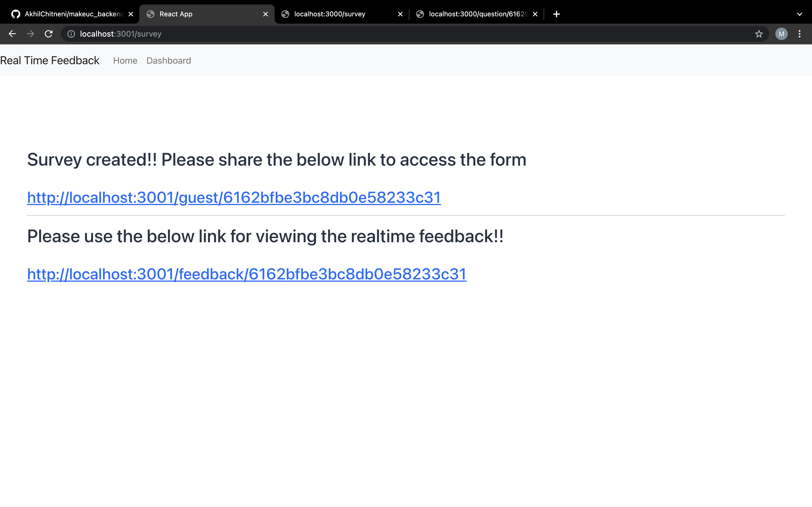Close the React App tab
812x507 pixels.
[265, 14]
